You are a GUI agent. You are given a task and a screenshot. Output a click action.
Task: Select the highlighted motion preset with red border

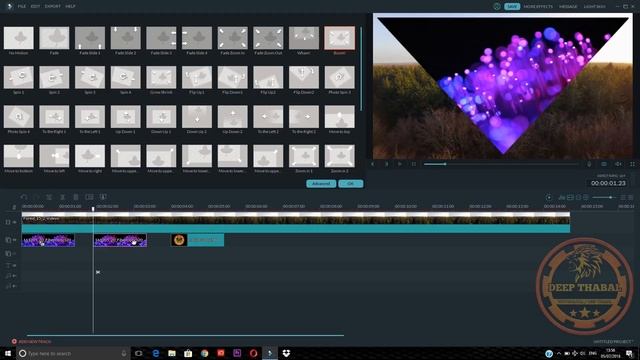pos(340,38)
